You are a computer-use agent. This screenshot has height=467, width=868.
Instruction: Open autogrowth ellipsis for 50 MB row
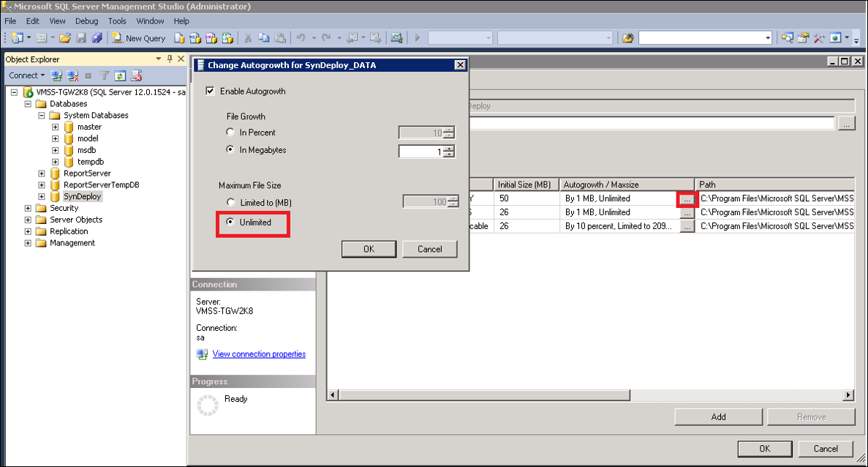point(687,198)
